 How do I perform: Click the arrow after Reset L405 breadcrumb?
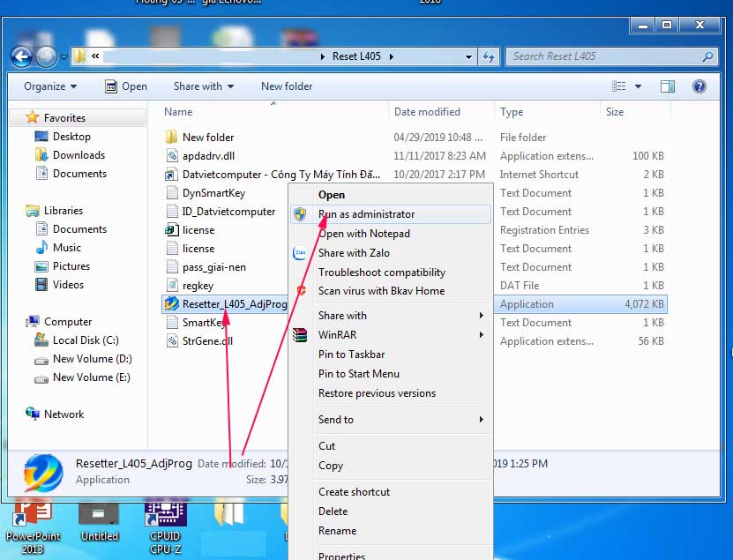[392, 56]
